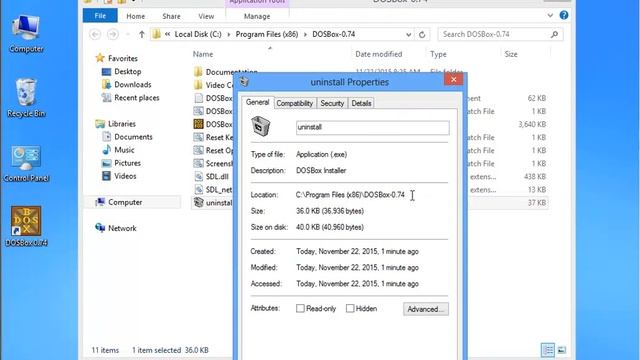640x360 pixels.
Task: Refresh the DOSBox-0.74 folder view
Action: (x=422, y=35)
